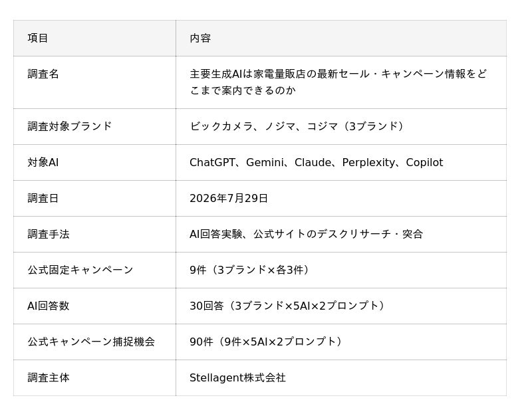The width and height of the screenshot is (532, 416).
Task: Click the 内容 column header
Action: (x=200, y=38)
